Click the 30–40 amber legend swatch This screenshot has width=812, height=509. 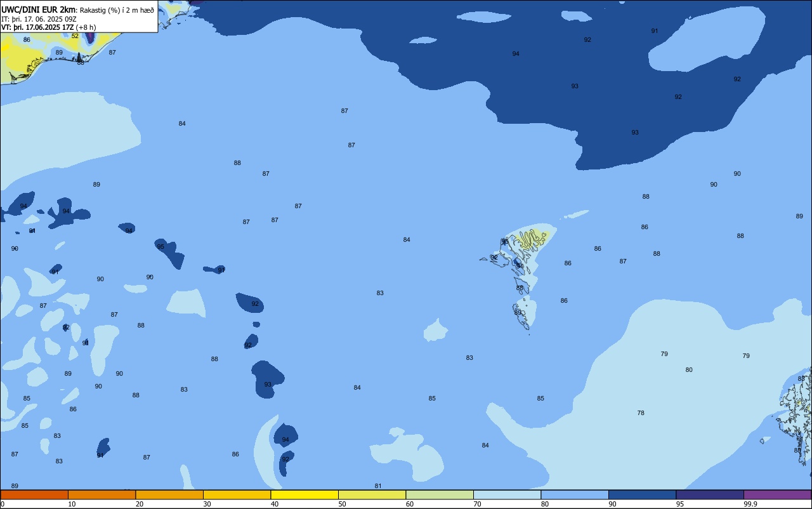click(237, 494)
